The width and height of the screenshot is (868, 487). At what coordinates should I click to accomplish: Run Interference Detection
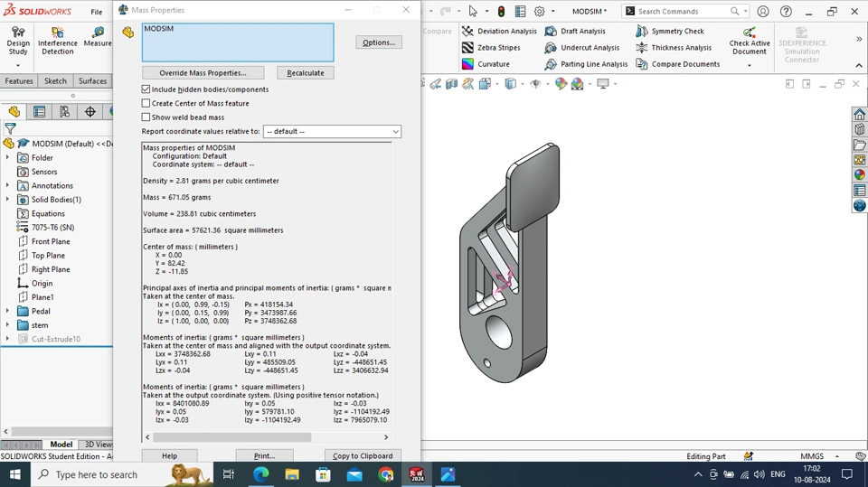[58, 41]
